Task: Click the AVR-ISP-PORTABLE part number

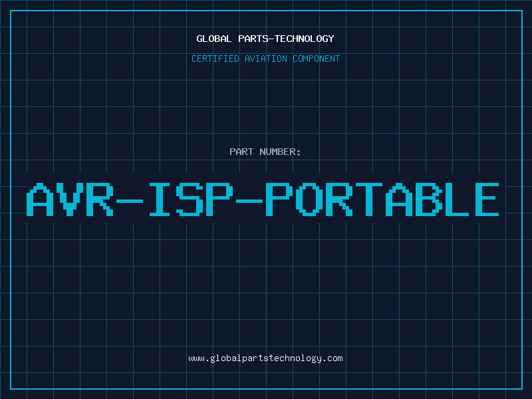Action: tap(263, 199)
